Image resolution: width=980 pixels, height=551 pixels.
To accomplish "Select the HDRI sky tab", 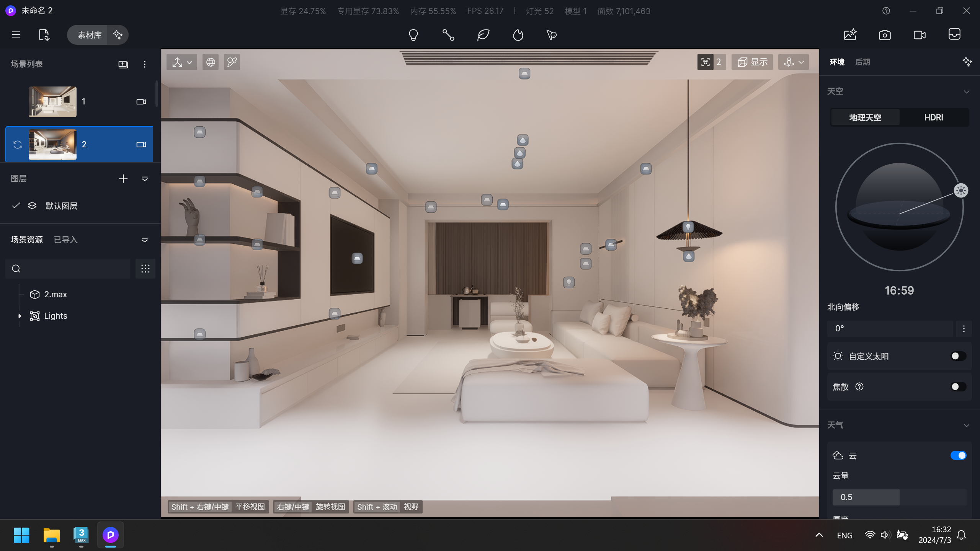I will (x=933, y=117).
